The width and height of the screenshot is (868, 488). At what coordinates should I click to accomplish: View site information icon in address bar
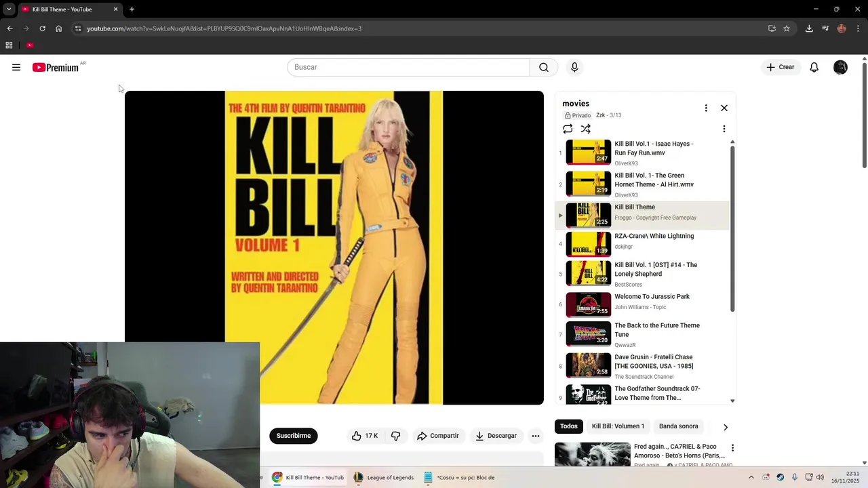[x=78, y=28]
